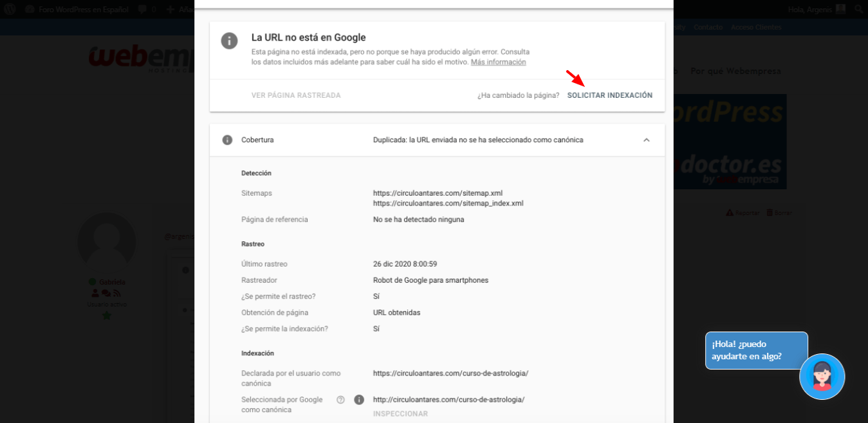This screenshot has height=423, width=868.
Task: Open the 'Más información' link
Action: pyautogui.click(x=498, y=62)
